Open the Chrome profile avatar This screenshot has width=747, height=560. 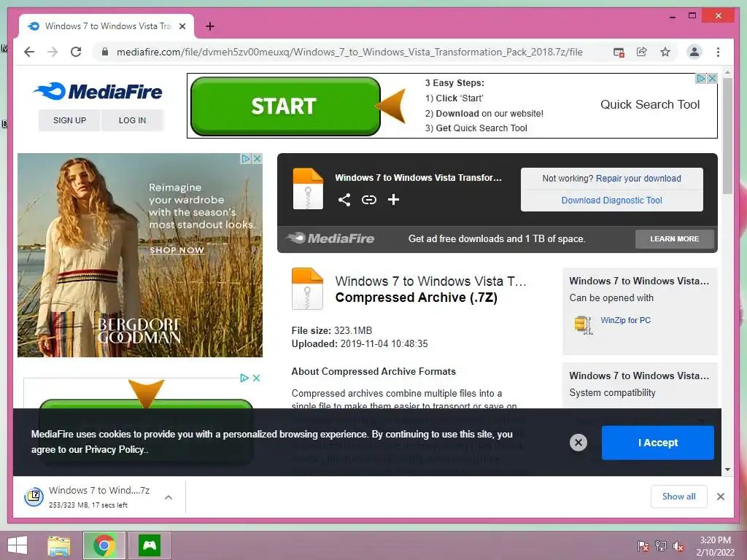694,52
